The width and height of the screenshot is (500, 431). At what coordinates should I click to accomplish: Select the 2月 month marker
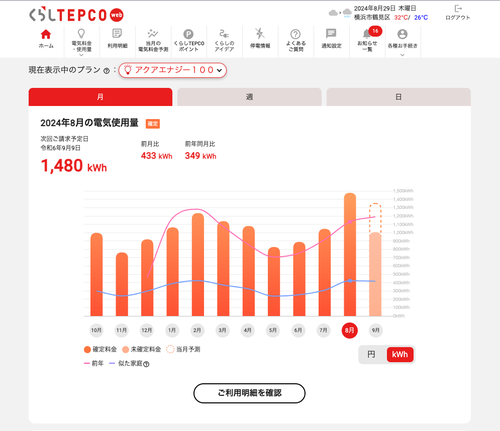(x=197, y=330)
